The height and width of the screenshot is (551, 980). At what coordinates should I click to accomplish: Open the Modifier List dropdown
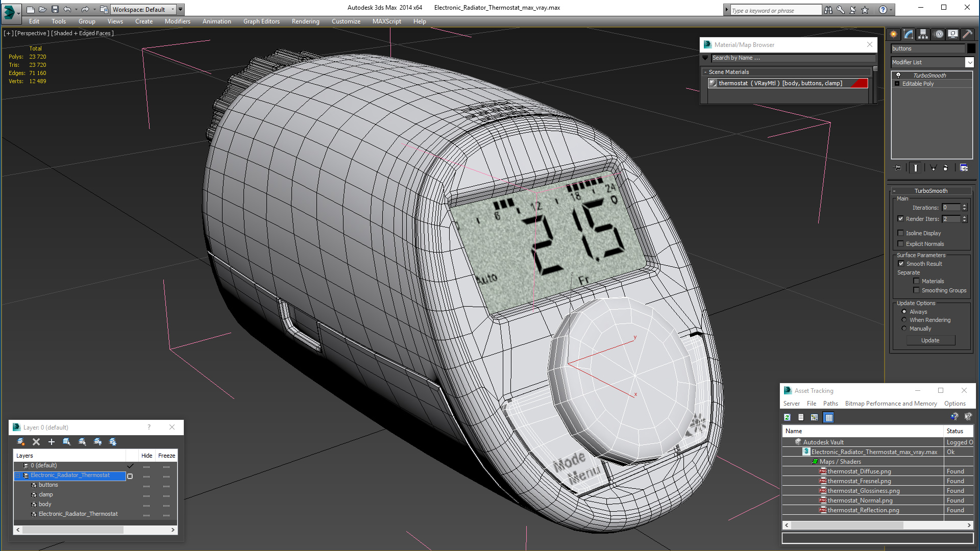969,62
